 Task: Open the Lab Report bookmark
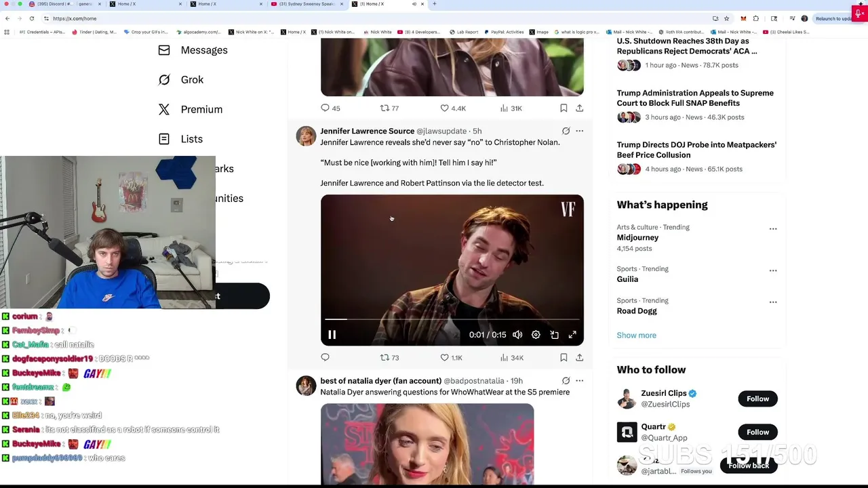tap(464, 32)
